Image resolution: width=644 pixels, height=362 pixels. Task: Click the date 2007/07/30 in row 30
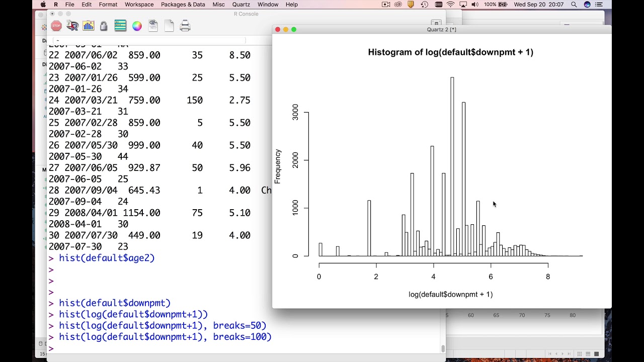[91, 235]
